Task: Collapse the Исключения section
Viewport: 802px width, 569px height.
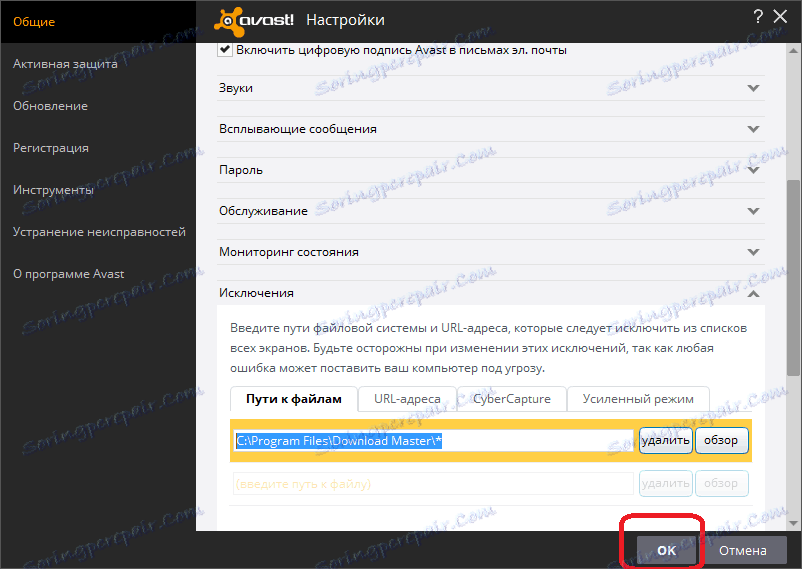Action: (491, 293)
